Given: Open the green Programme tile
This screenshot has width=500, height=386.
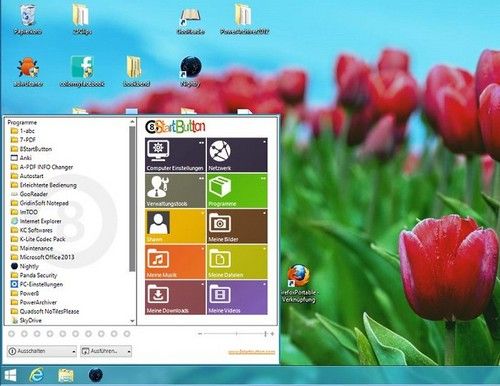Looking at the screenshot, I should pos(237,191).
